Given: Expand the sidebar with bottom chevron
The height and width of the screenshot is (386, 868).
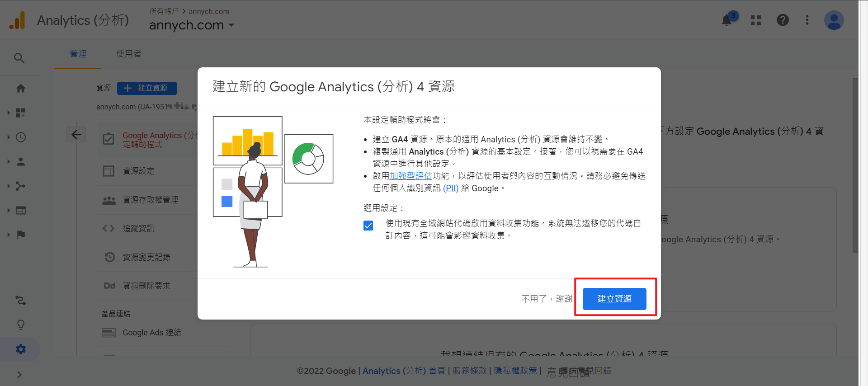Looking at the screenshot, I should point(19,374).
